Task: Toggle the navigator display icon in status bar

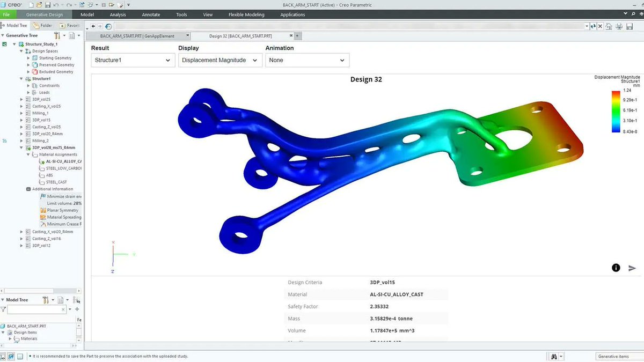Action: (3, 356)
